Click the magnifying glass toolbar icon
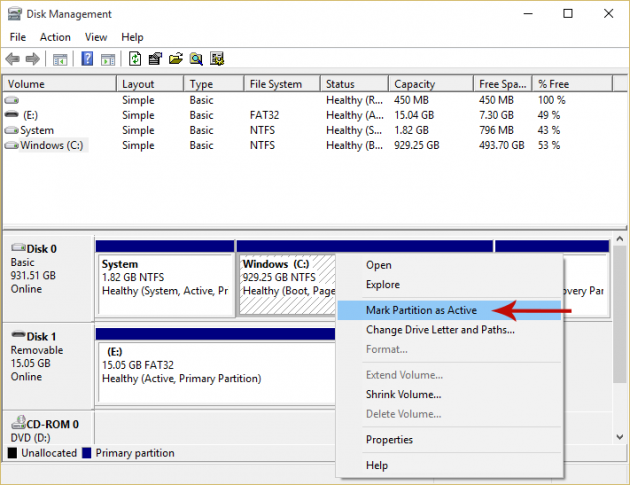630x485 pixels. (197, 59)
